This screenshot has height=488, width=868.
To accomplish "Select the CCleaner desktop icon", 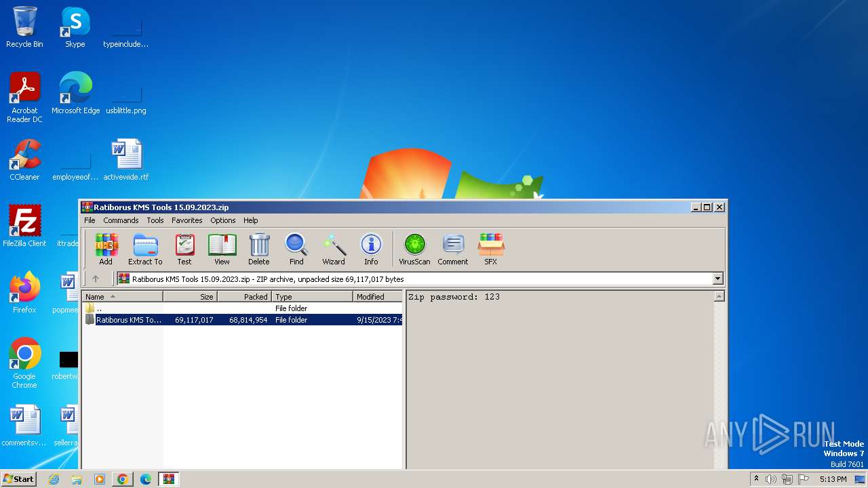I will (24, 160).
